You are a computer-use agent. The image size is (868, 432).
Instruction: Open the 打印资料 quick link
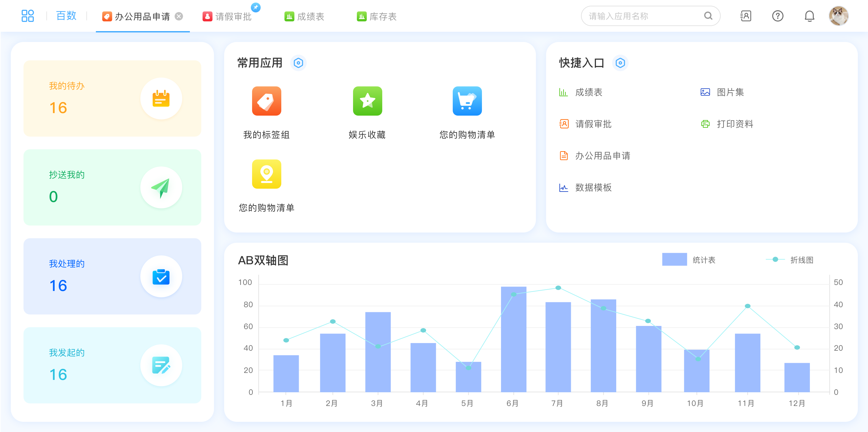click(734, 124)
